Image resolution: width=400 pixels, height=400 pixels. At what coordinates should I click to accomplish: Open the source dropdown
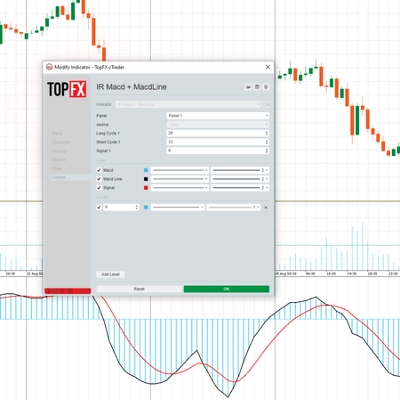[218, 125]
